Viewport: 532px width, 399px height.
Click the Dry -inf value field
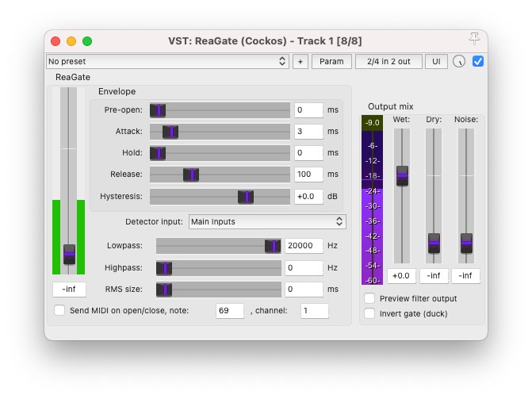(434, 276)
